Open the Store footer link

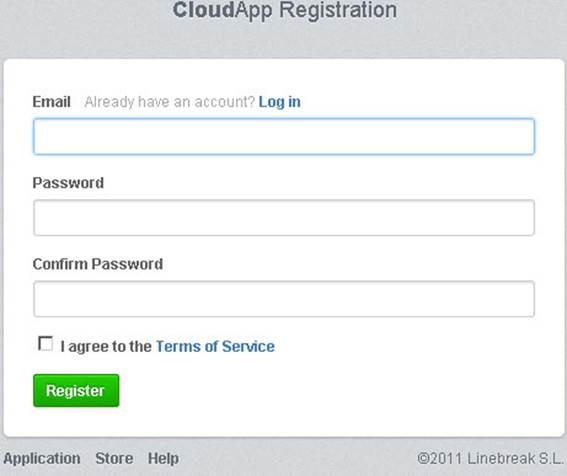[114, 459]
